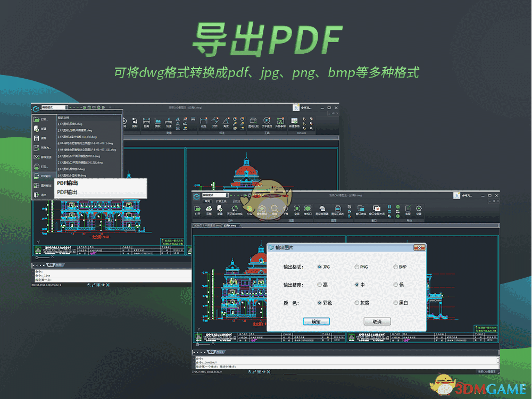Click 新建 icon in front window ribbon

pyautogui.click(x=220, y=210)
